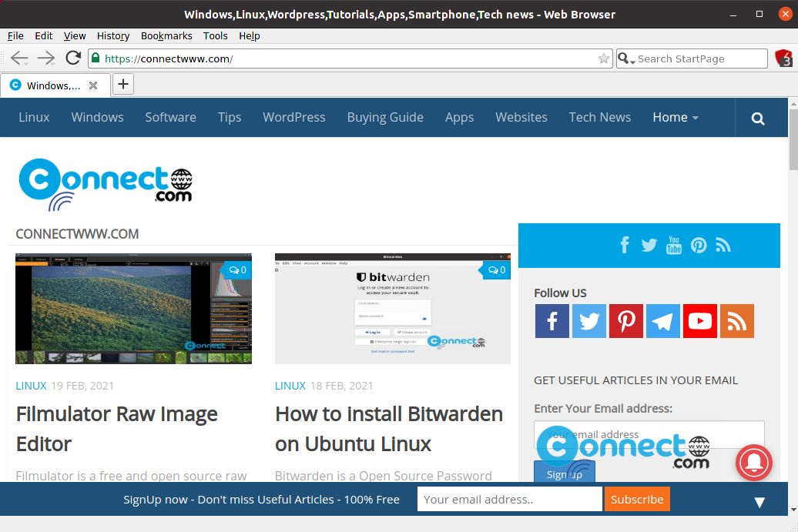
Task: Open the Websites navbar link
Action: click(x=521, y=118)
